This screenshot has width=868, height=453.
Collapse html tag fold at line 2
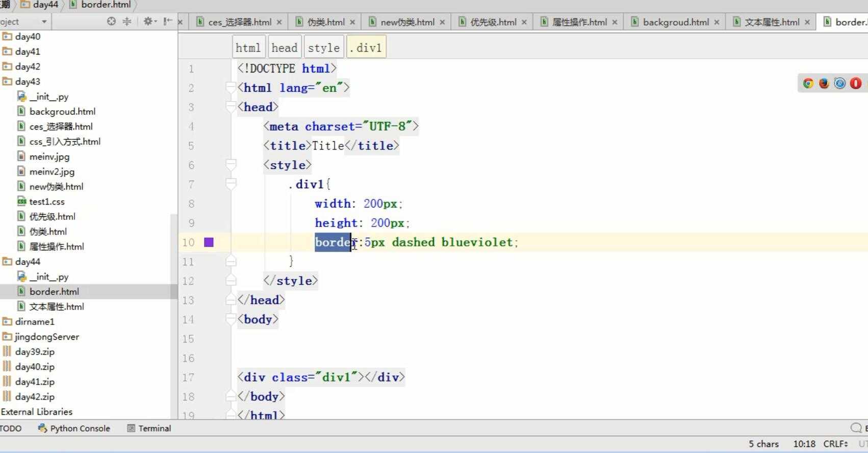(x=231, y=87)
